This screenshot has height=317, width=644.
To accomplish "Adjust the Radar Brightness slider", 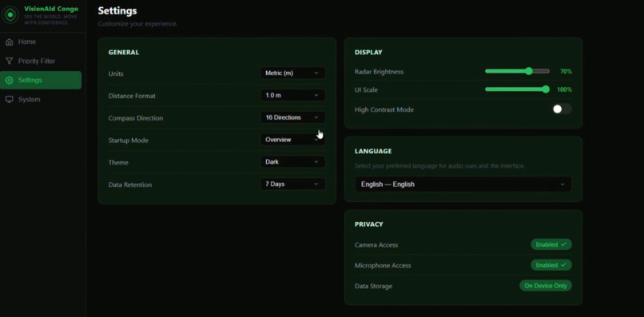I will pyautogui.click(x=517, y=71).
